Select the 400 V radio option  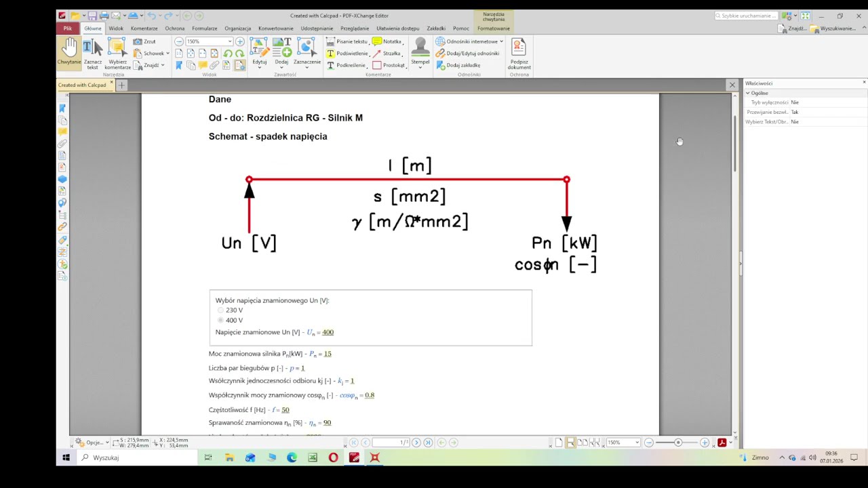220,320
